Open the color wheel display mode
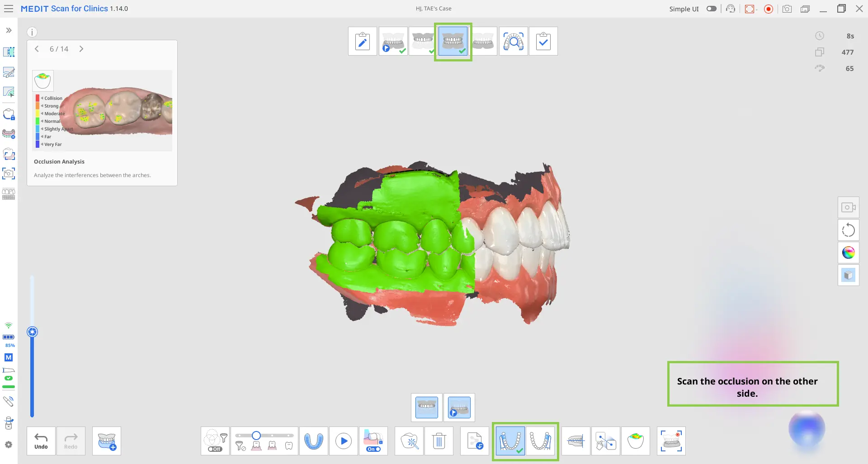The image size is (868, 464). [849, 253]
